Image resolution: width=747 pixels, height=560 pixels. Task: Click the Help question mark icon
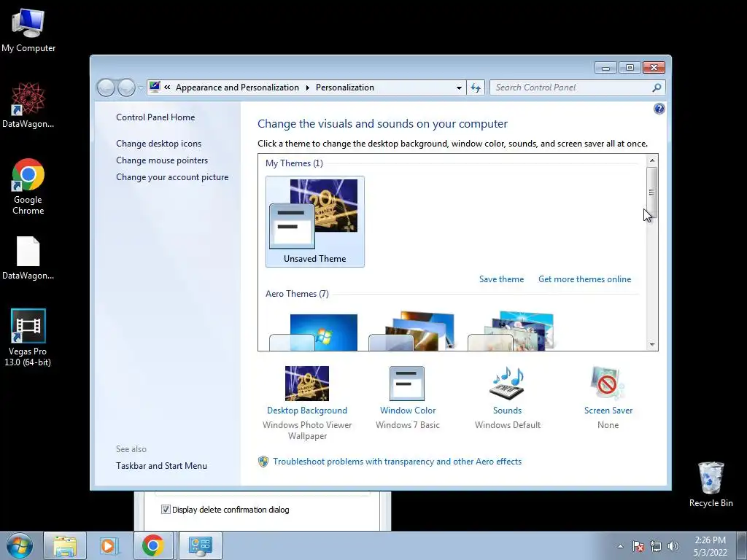click(659, 109)
